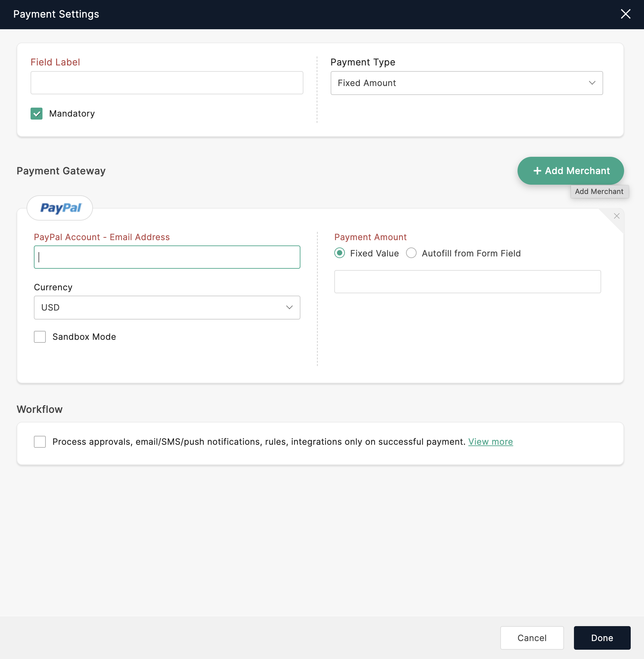The width and height of the screenshot is (644, 659).
Task: Click the PayPal email address field
Action: [x=167, y=257]
